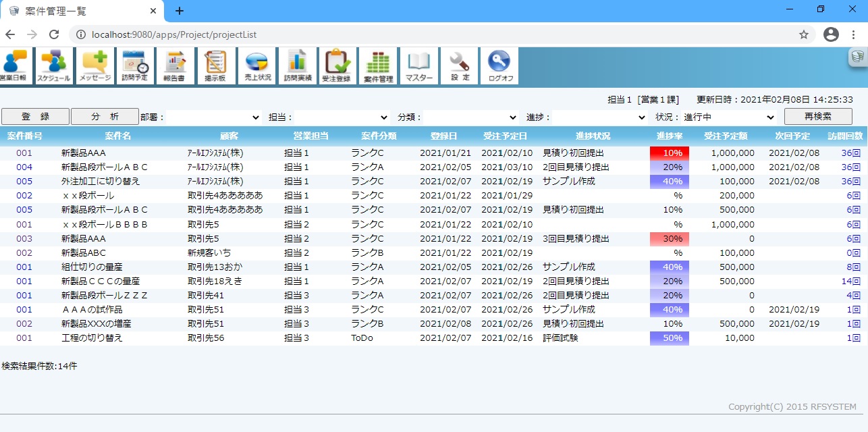This screenshot has height=432, width=868.
Task: Click the 検索結果件数:14件 result count text
Action: pyautogui.click(x=39, y=367)
